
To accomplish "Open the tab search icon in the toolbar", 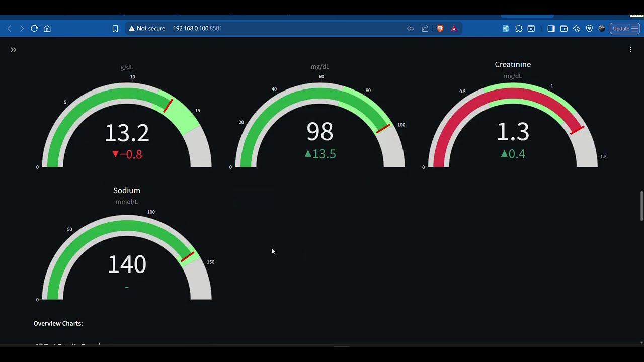I will click(x=531, y=29).
